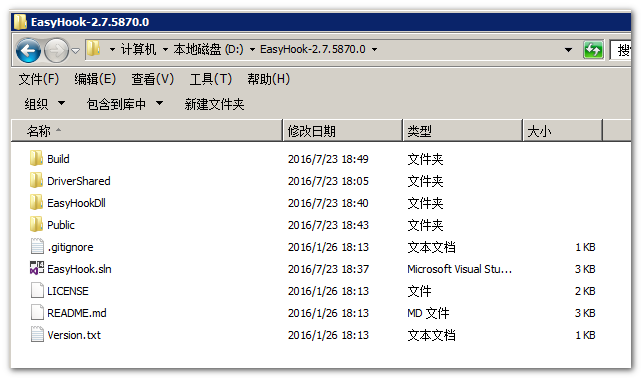Select the Build folder icon
The height and width of the screenshot is (378, 641).
click(36, 158)
